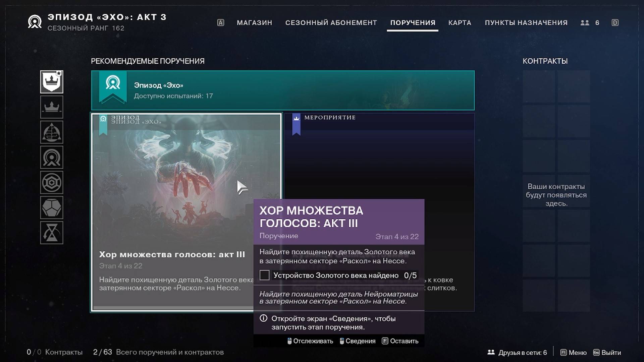Select the crown events category icon
Viewport: 644px width, 362px height.
[x=52, y=107]
